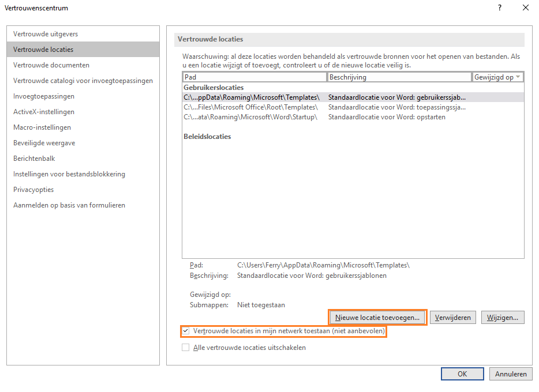Sort list by Beschrijving column header
The height and width of the screenshot is (392, 539).
click(399, 77)
